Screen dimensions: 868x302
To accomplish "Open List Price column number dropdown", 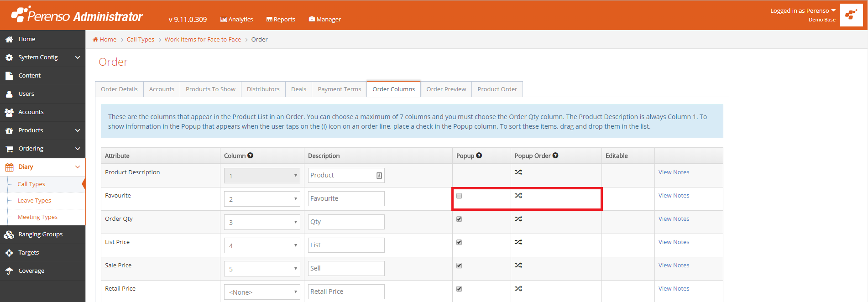I will (262, 245).
